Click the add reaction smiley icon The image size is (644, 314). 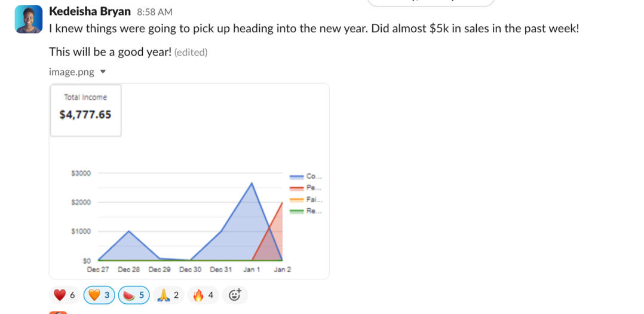[235, 295]
